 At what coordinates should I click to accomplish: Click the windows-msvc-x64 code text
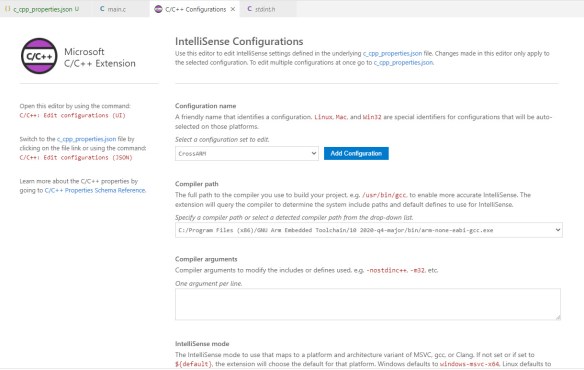[x=469, y=364]
